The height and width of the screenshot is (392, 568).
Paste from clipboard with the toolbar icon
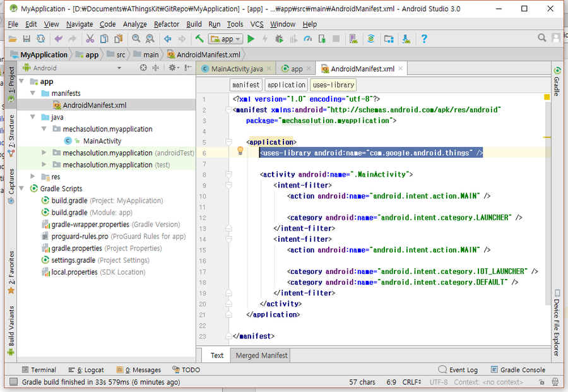click(x=119, y=39)
